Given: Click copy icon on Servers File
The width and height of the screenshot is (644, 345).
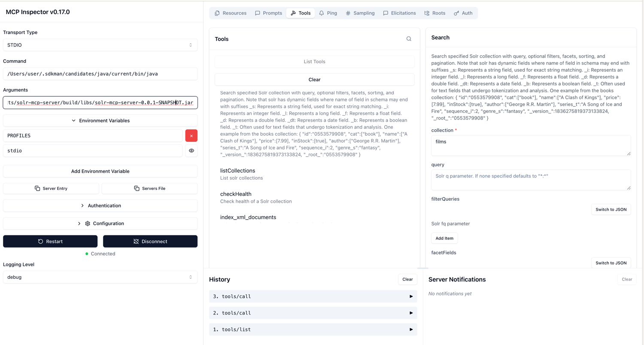Looking at the screenshot, I should (137, 189).
